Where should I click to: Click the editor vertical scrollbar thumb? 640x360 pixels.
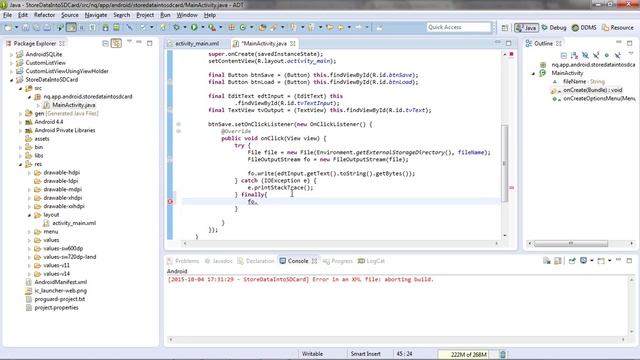[504, 163]
